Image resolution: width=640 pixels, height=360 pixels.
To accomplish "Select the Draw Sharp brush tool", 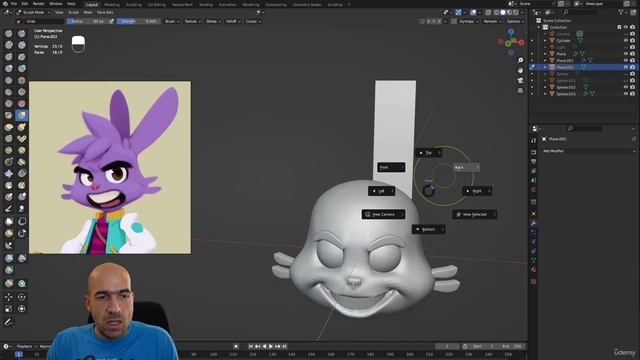I will 22,33.
